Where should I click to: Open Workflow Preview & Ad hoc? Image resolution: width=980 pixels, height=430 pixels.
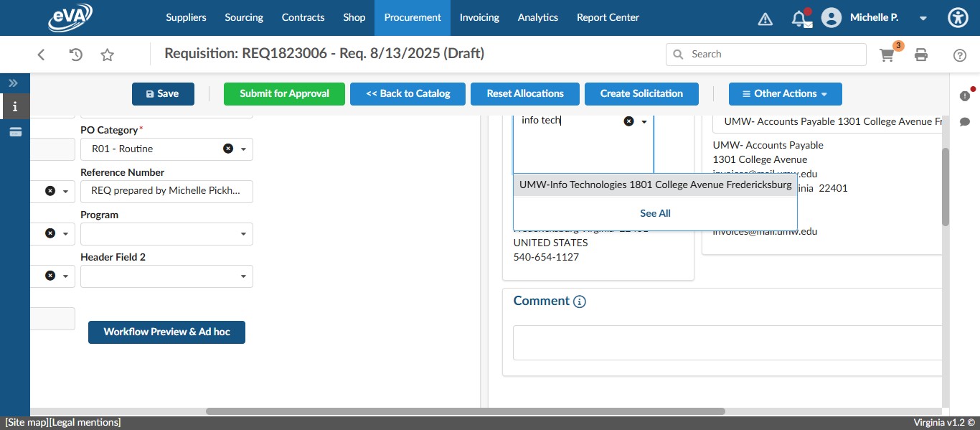tap(166, 332)
